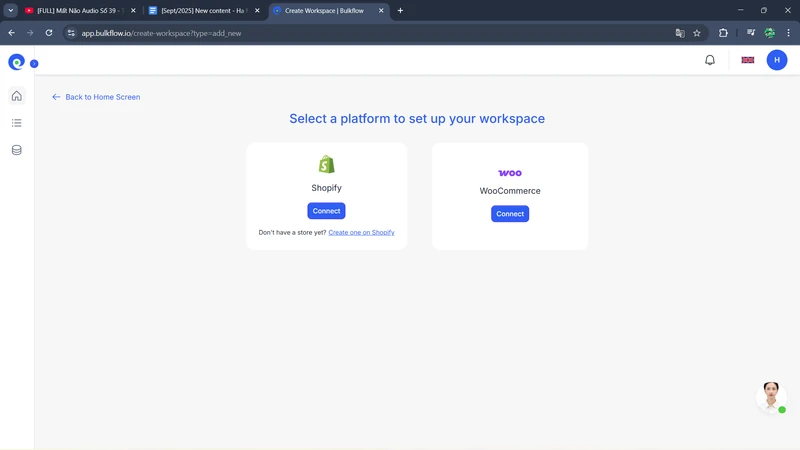Open the support chat avatar
The width and height of the screenshot is (800, 450).
pyautogui.click(x=770, y=395)
